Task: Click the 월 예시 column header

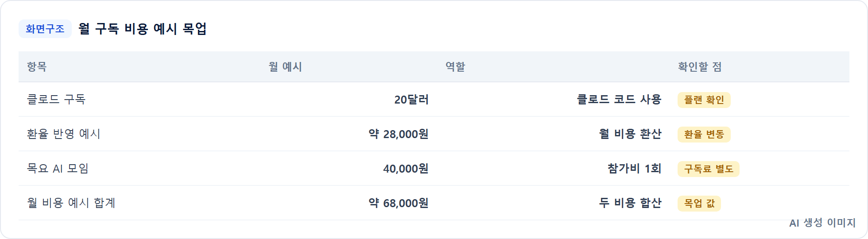Action: point(285,67)
